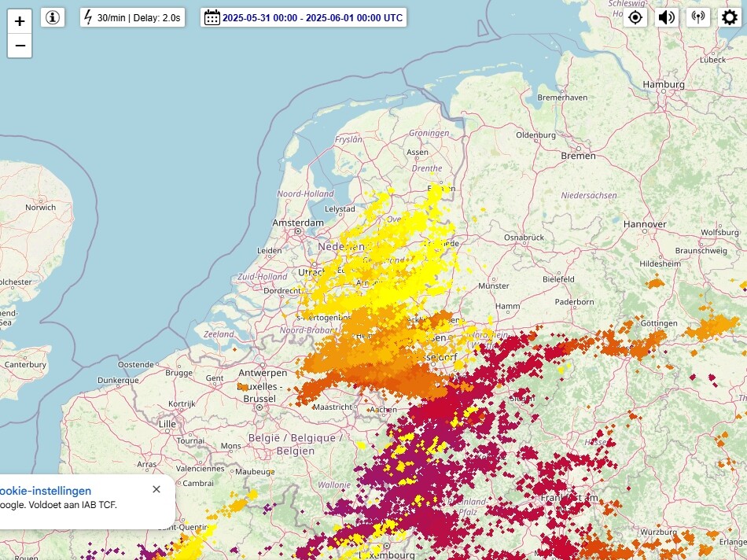Click the Kortrijk city label
747x560 pixels.
click(182, 404)
